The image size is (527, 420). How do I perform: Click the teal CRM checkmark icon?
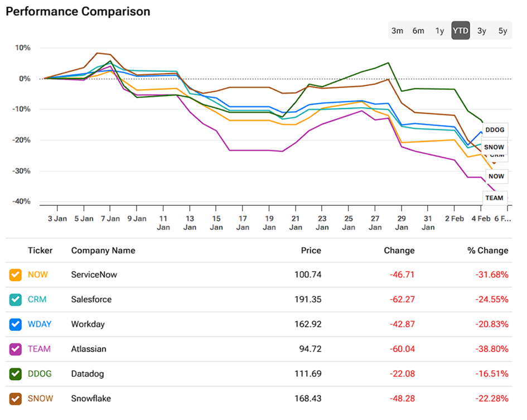pos(15,300)
